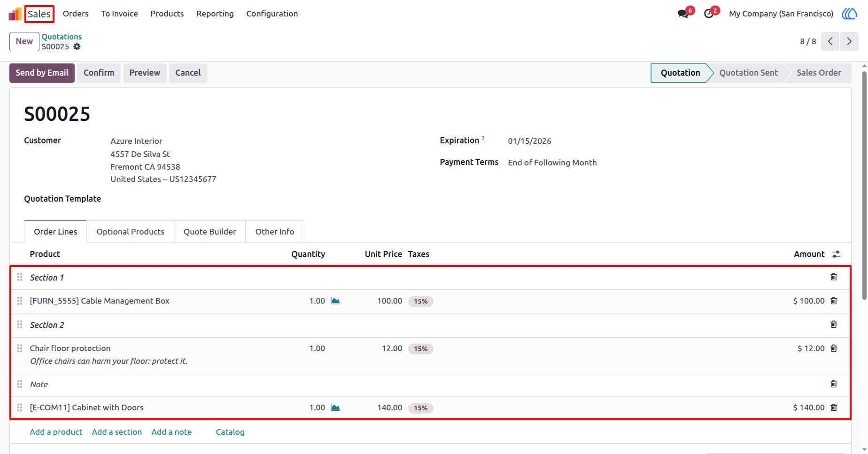
Task: Switch to the Other Info tab
Action: (275, 232)
